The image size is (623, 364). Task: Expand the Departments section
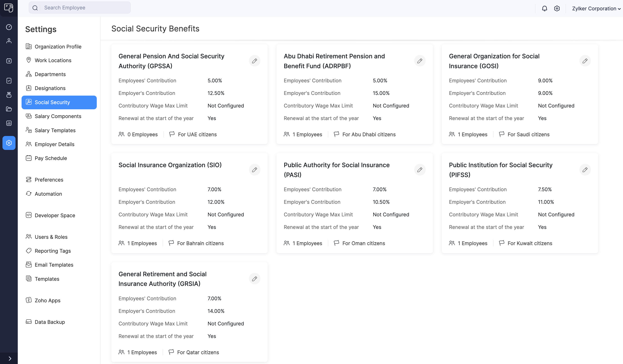[x=50, y=74]
